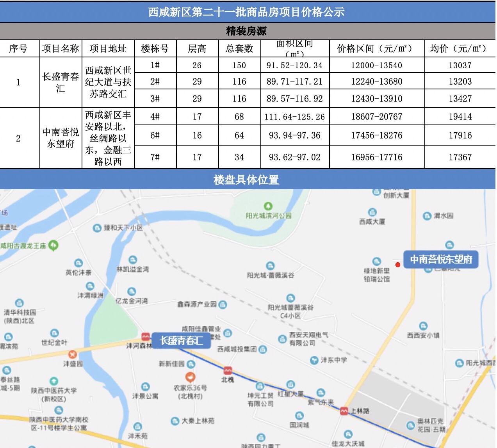Click the 总套数 column header
This screenshot has height=448, width=497.
[239, 49]
